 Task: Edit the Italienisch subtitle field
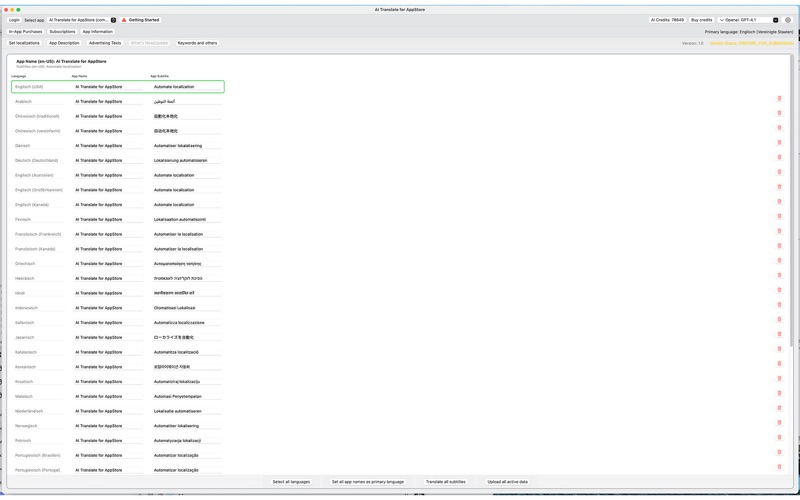187,322
